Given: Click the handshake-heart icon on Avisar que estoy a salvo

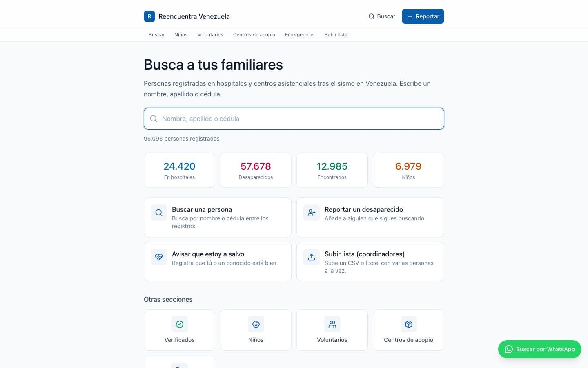Looking at the screenshot, I should point(159,257).
